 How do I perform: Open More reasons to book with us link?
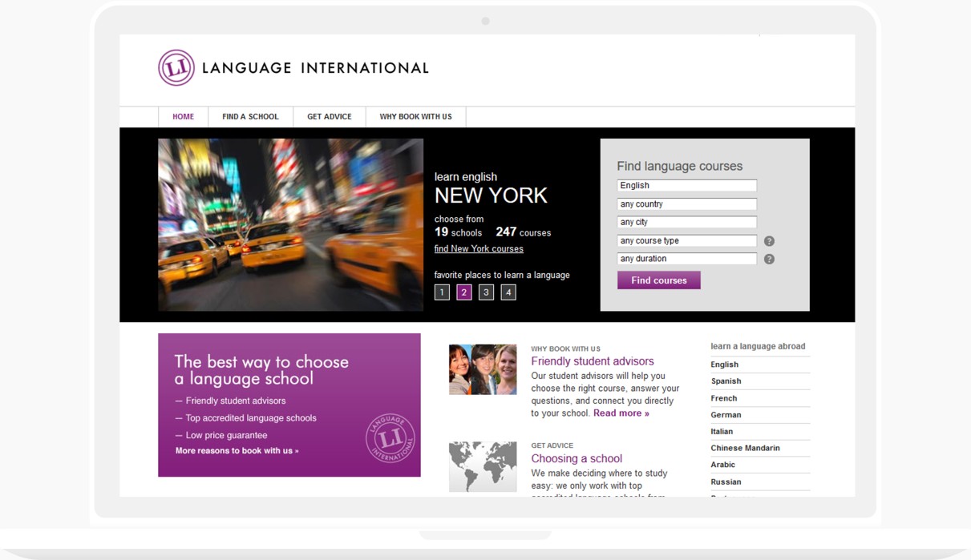[237, 451]
